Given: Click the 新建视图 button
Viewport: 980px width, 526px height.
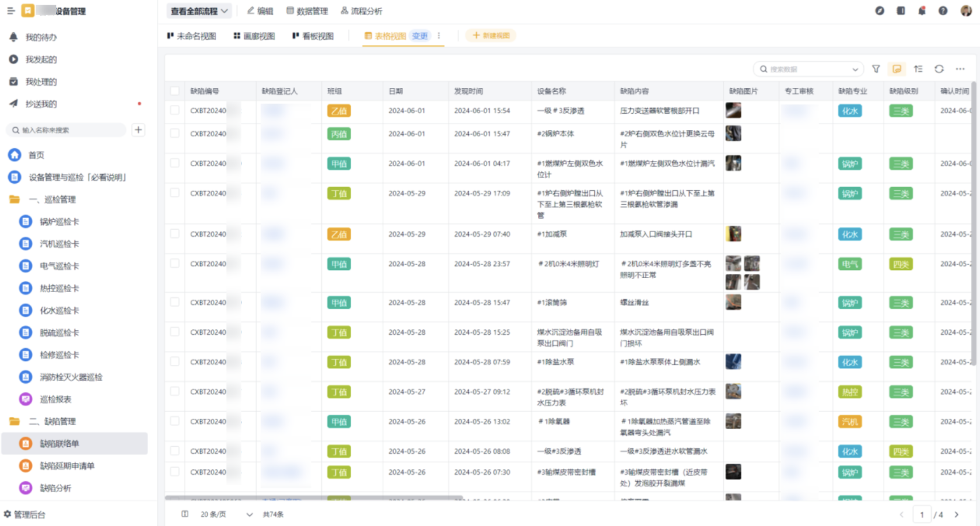Looking at the screenshot, I should (x=491, y=36).
